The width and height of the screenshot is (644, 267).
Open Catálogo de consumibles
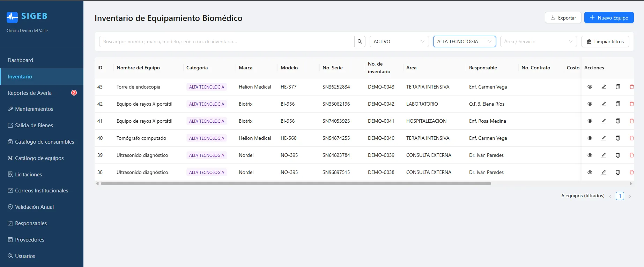point(42,142)
